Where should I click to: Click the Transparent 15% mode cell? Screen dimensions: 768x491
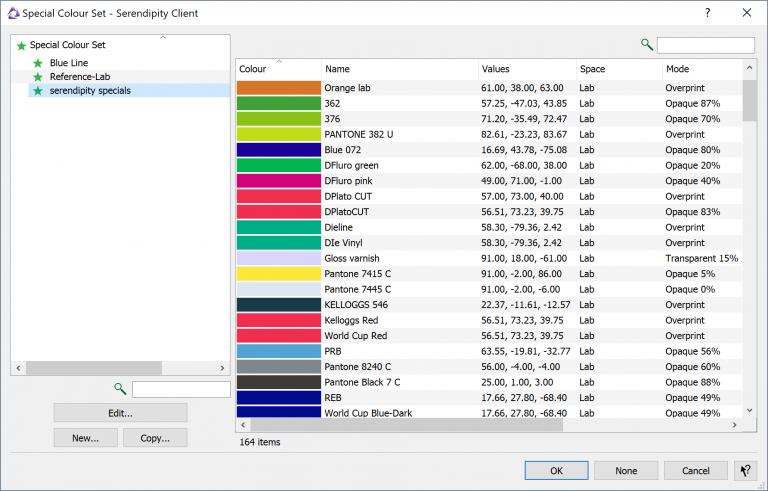pos(701,258)
